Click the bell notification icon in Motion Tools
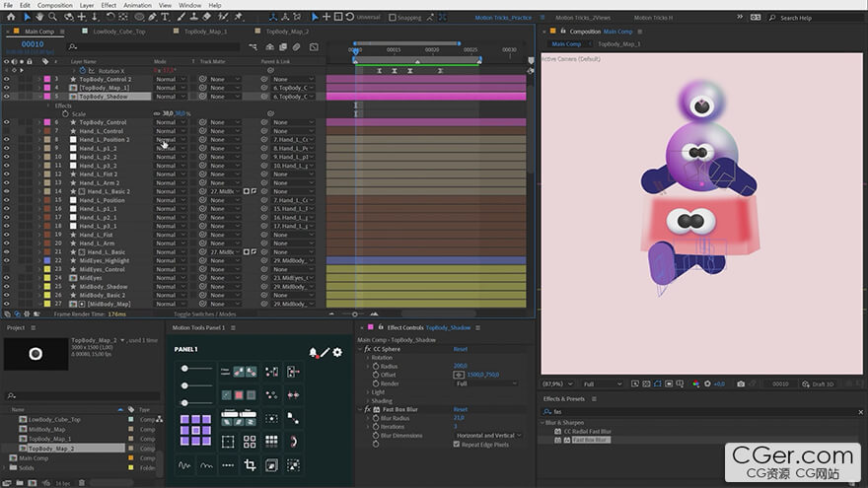This screenshot has height=488, width=868. [313, 352]
